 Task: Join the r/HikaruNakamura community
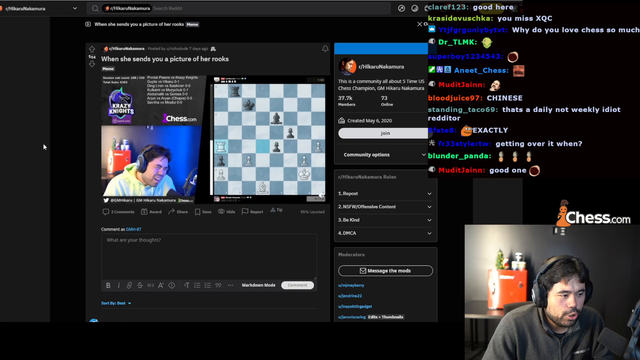384,133
